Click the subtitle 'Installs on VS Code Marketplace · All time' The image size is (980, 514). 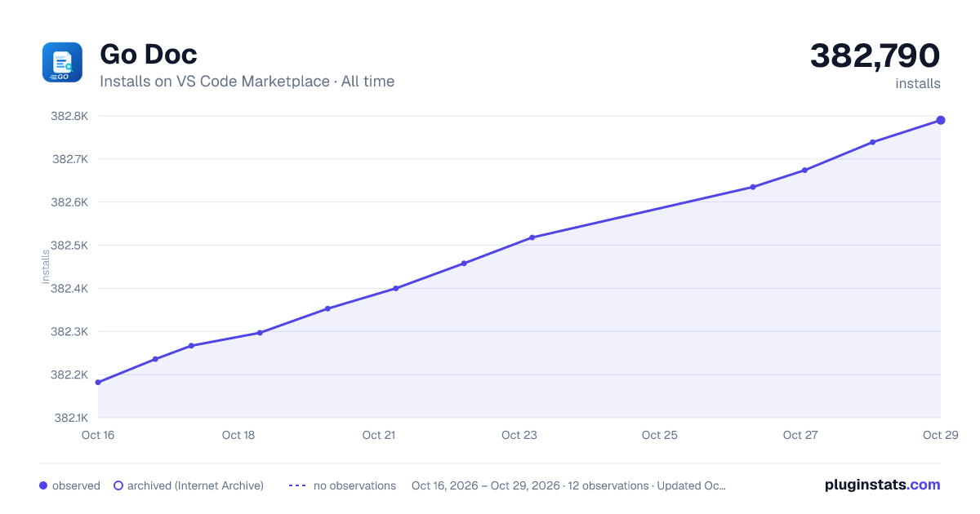(247, 82)
